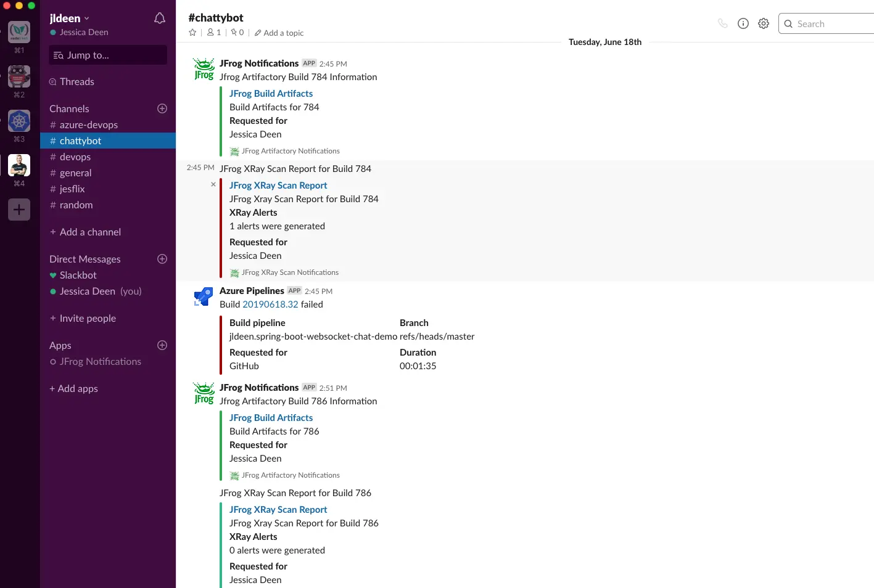This screenshot has height=588, width=874.
Task: Dismiss the XRay Scan Report attachment
Action: coord(213,184)
